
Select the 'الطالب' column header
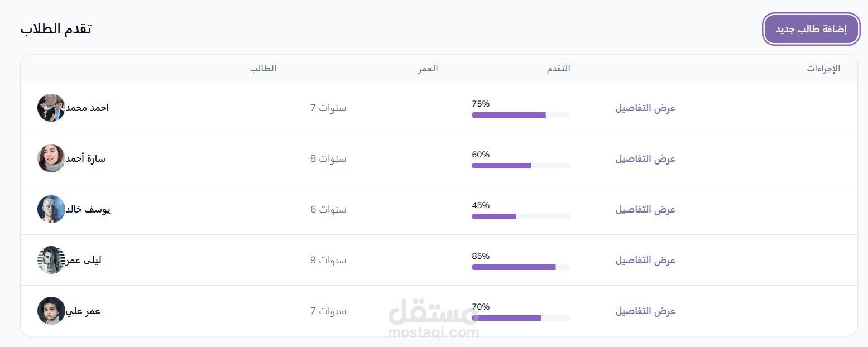coord(263,69)
